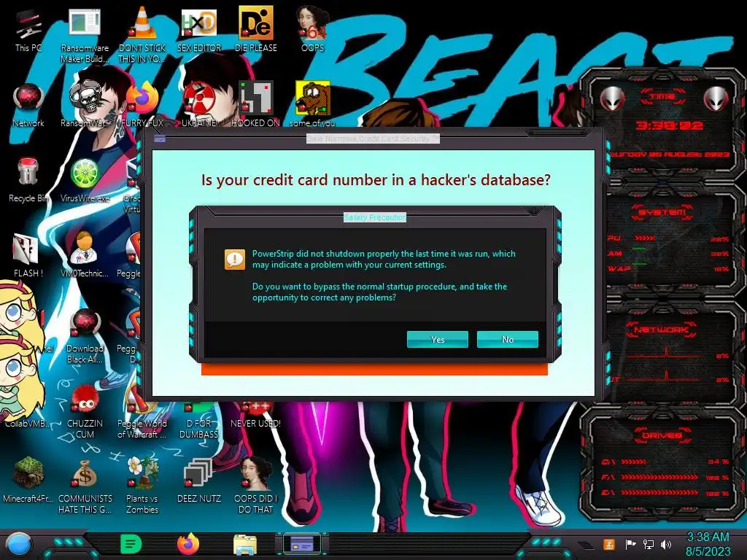
Task: Open the Network desktop icon
Action: point(28,105)
